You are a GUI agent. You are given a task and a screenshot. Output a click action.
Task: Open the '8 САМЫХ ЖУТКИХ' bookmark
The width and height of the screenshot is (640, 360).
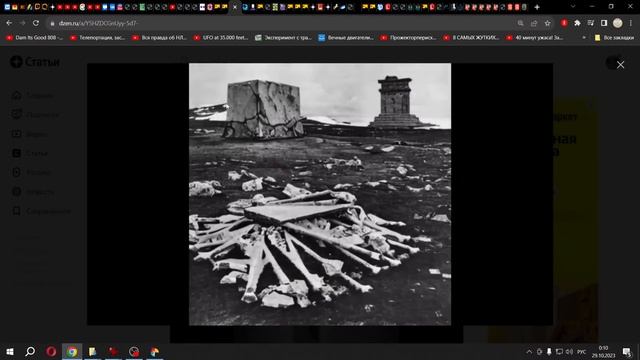point(471,38)
